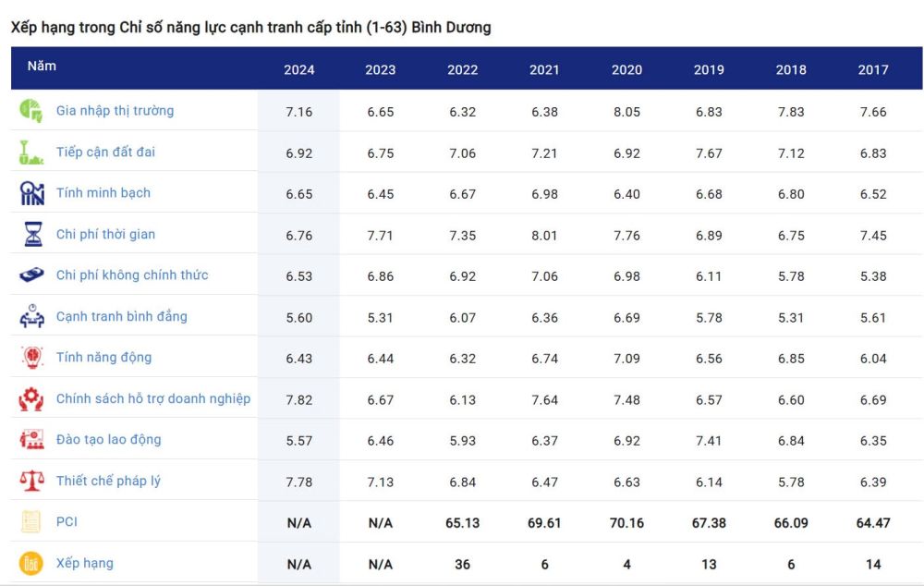
Task: Open the Tính minh bạch link
Action: click(103, 193)
